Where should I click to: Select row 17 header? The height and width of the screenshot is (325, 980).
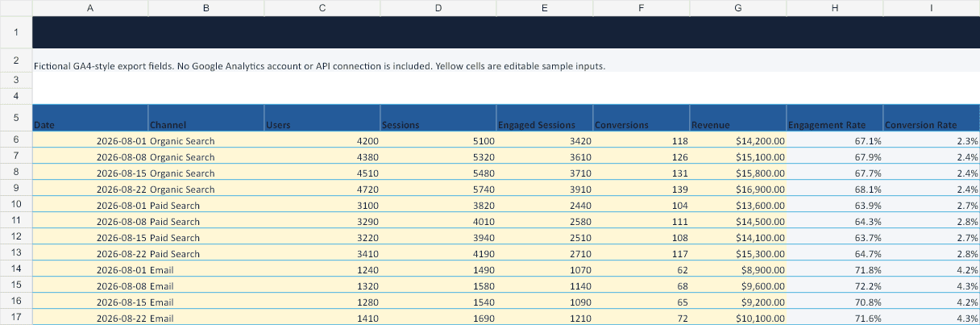(16, 318)
